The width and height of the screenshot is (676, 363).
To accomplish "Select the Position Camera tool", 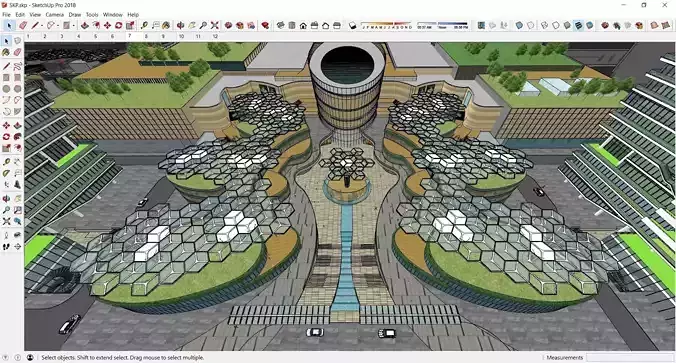I will [x=6, y=235].
